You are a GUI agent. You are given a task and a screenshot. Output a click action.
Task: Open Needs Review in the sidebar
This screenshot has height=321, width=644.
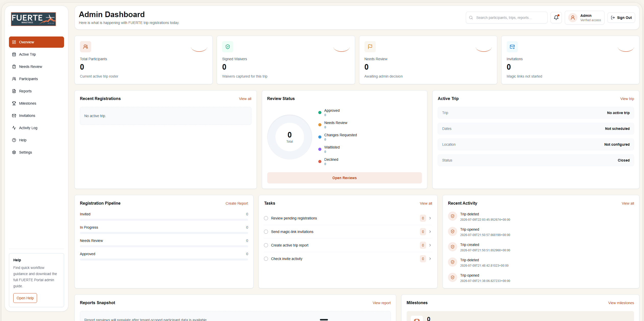click(x=37, y=67)
